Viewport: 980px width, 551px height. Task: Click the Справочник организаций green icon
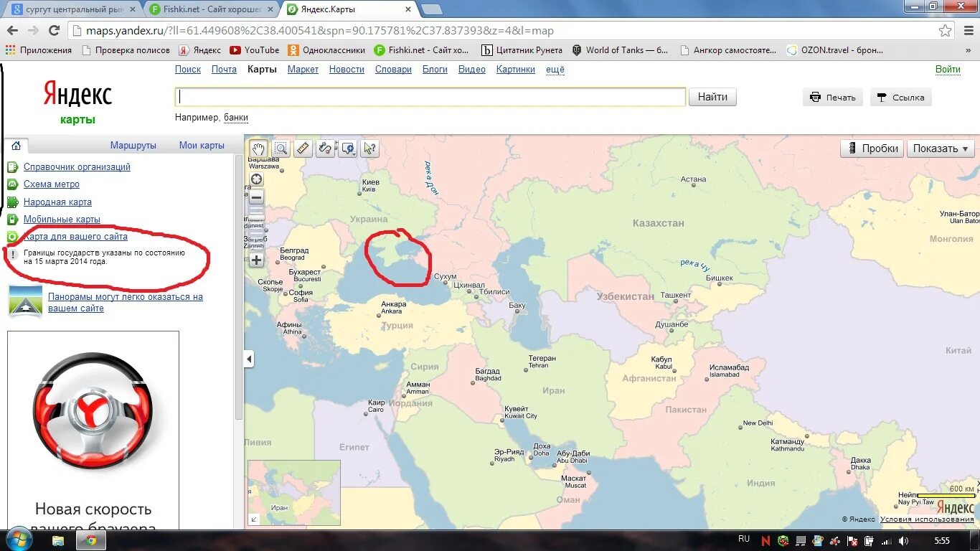(12, 167)
